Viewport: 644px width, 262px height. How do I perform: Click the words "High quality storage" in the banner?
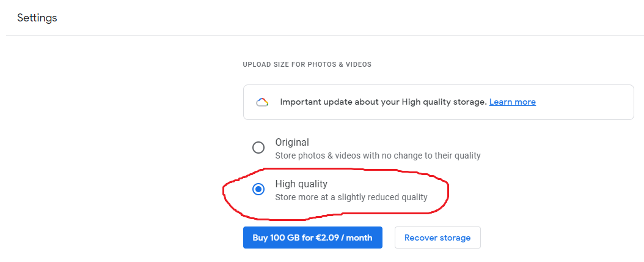tap(444, 102)
